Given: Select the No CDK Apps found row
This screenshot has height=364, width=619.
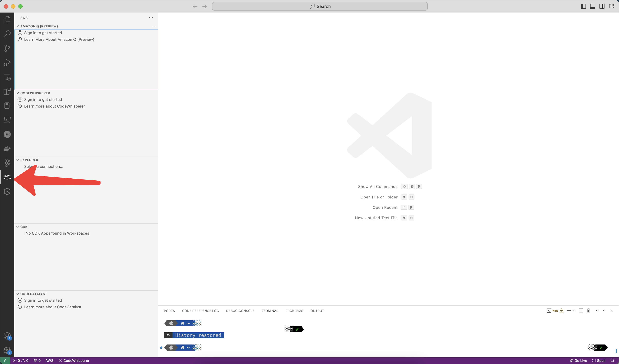Looking at the screenshot, I should [x=86, y=233].
